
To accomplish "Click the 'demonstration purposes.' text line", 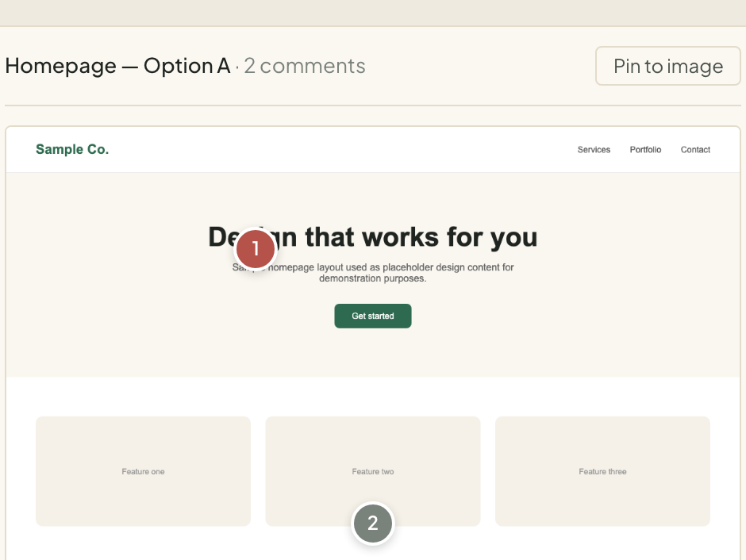I will [x=372, y=278].
